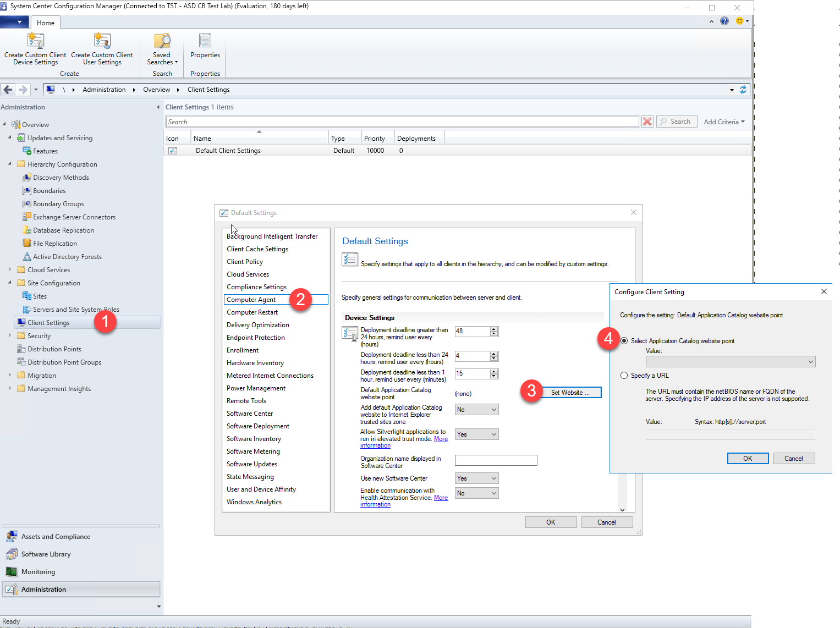Image resolution: width=840 pixels, height=628 pixels.
Task: Open Boundaries node
Action: 49,191
